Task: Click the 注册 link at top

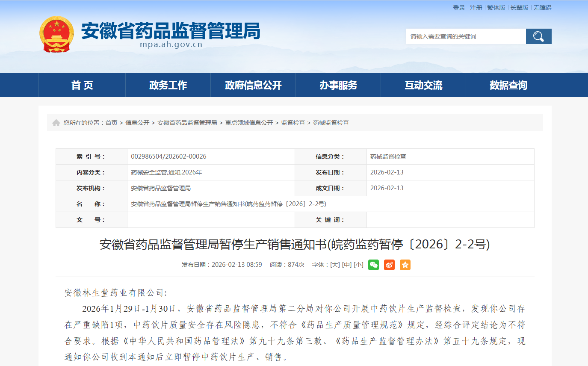Action: (476, 8)
